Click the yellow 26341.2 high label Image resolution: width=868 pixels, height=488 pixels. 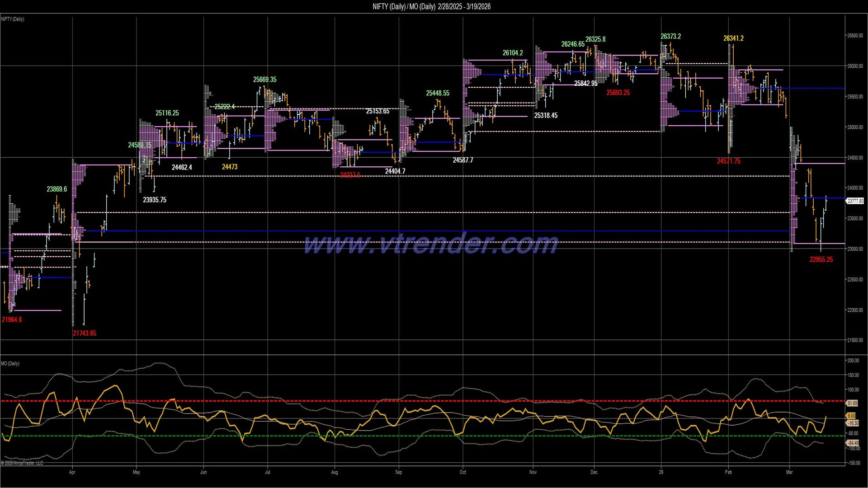[733, 39]
